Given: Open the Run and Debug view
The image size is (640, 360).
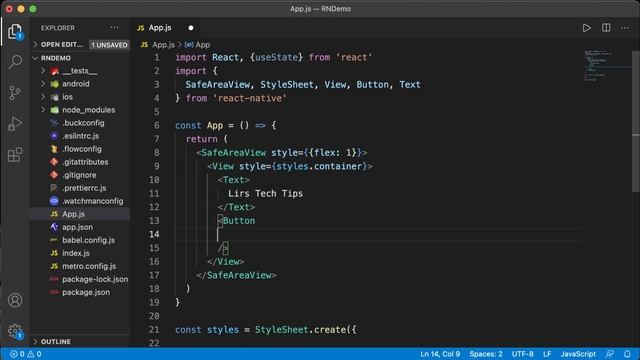Looking at the screenshot, I should 15,124.
